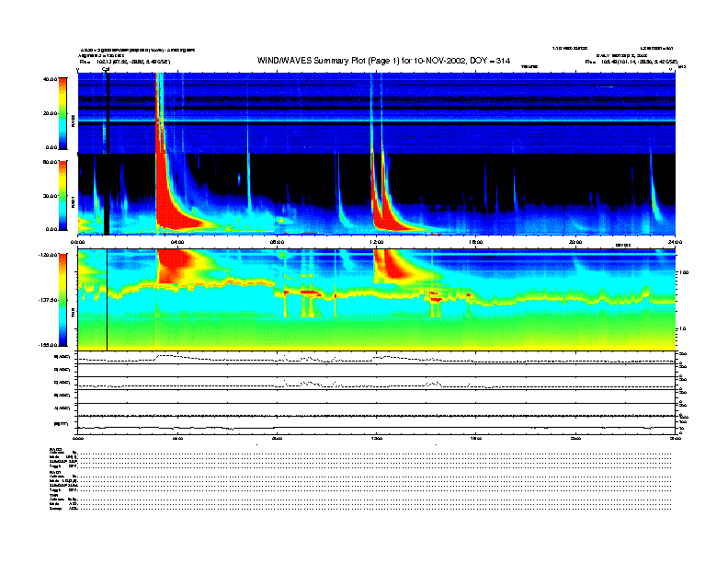
Task: Click the 16:00 label under RAD1 spectrogram
Action: pos(476,242)
